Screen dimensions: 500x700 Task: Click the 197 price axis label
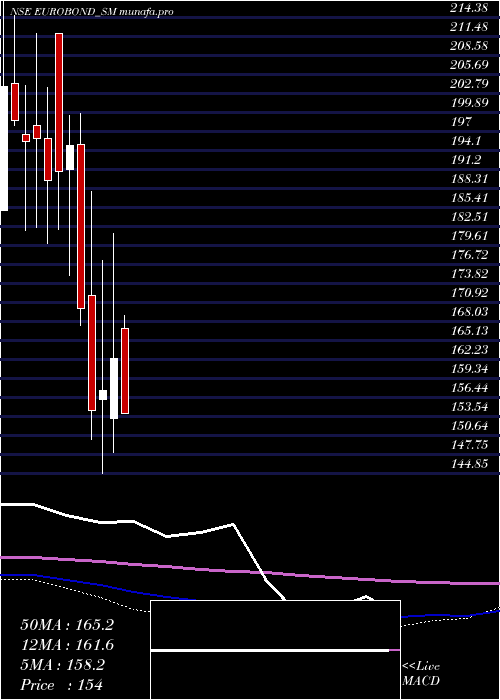461,121
